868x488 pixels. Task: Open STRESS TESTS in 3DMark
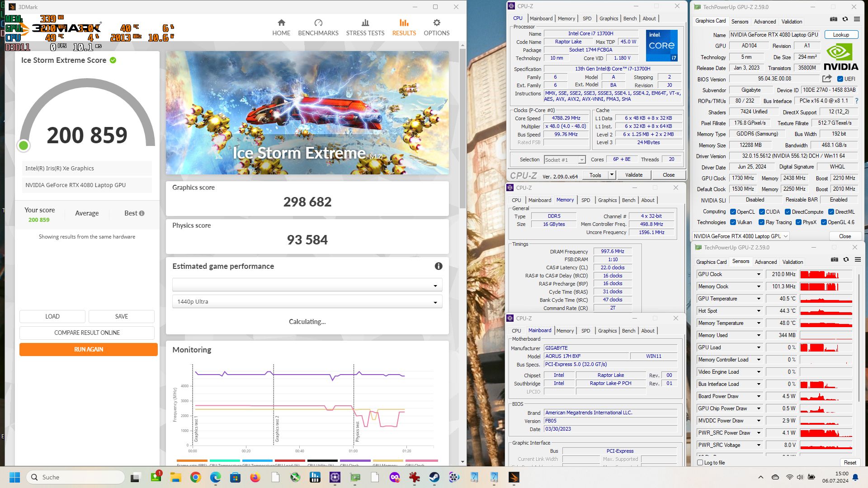coord(365,27)
